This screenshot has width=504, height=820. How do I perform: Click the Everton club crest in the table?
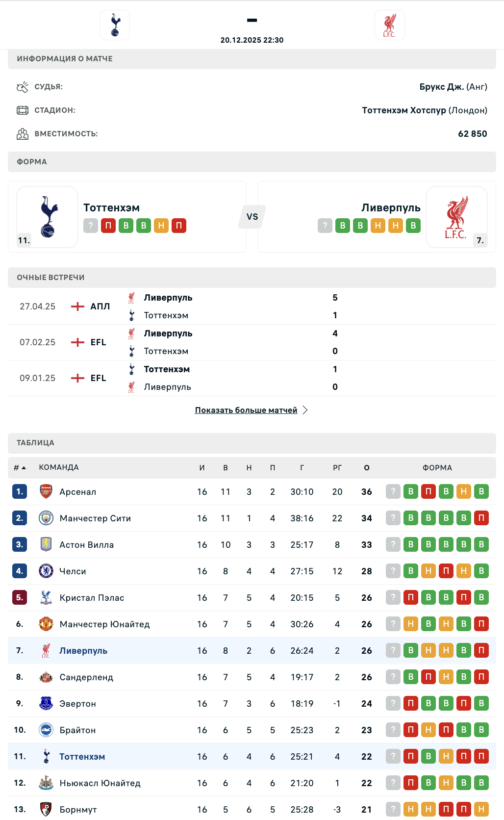[46, 703]
